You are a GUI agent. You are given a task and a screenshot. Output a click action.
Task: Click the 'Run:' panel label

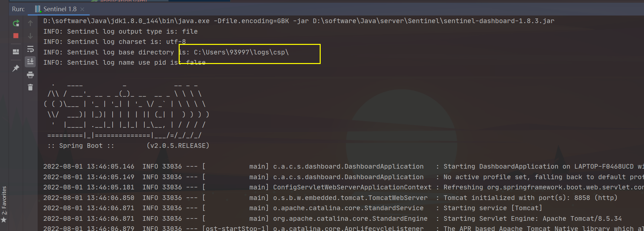pyautogui.click(x=18, y=9)
